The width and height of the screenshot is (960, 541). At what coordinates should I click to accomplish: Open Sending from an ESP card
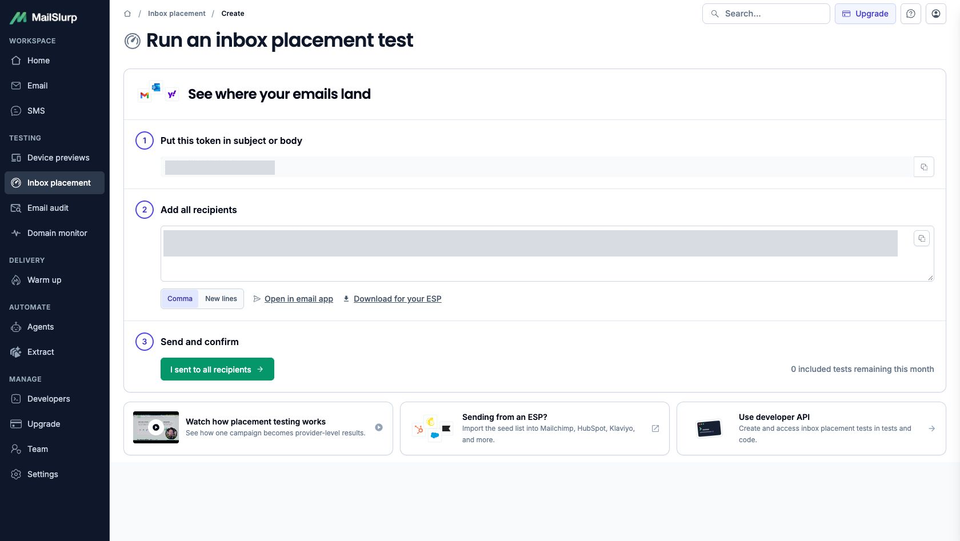[x=534, y=428]
